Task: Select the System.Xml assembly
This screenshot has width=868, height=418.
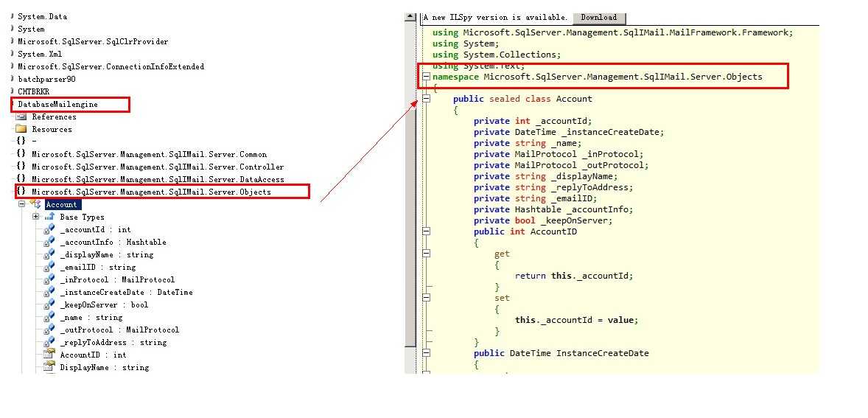Action: 40,54
